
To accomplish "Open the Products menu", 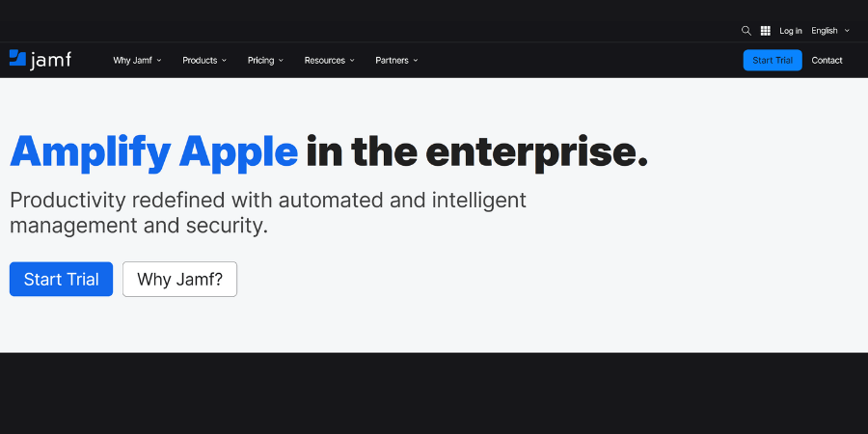I will click(200, 61).
